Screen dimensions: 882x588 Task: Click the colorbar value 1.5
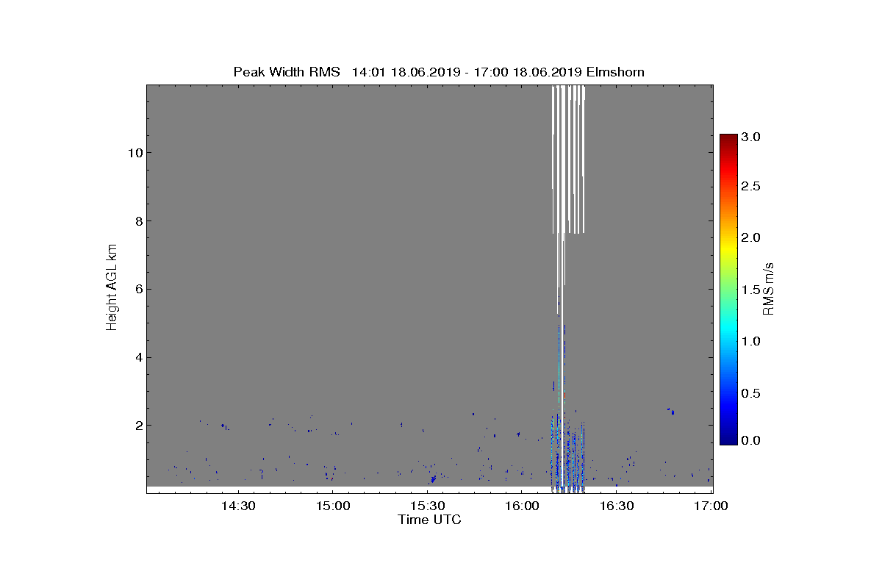click(750, 290)
